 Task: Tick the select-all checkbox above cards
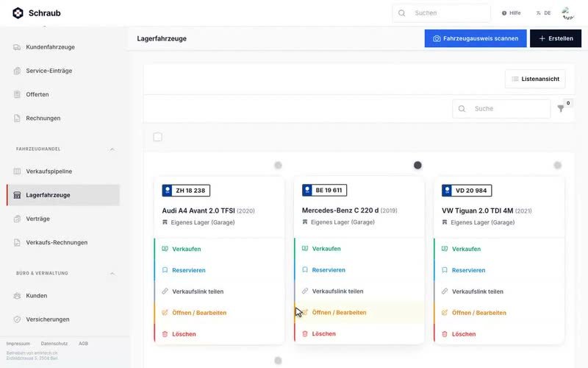(157, 137)
